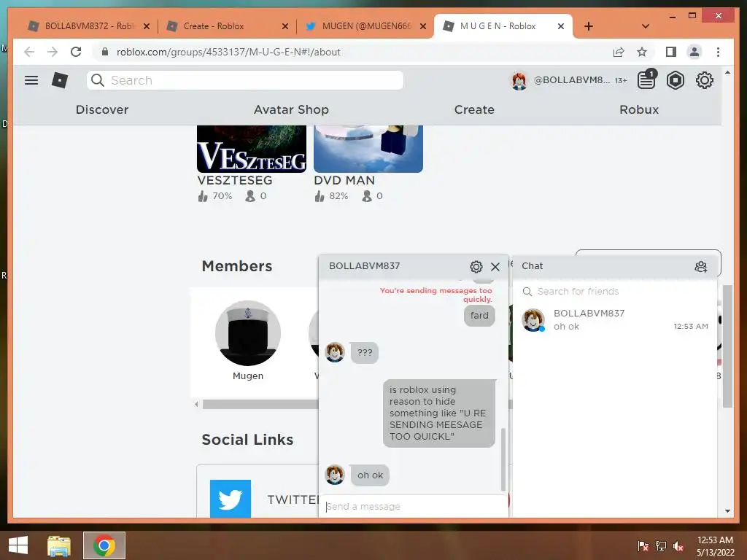Click the Twitter bird social link icon

[231, 499]
